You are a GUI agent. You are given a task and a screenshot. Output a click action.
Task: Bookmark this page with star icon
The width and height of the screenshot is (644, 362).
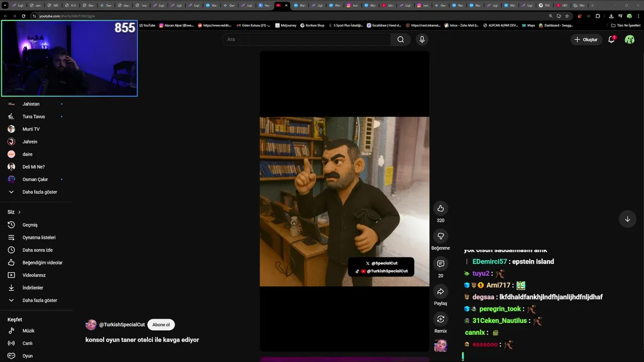(x=567, y=16)
